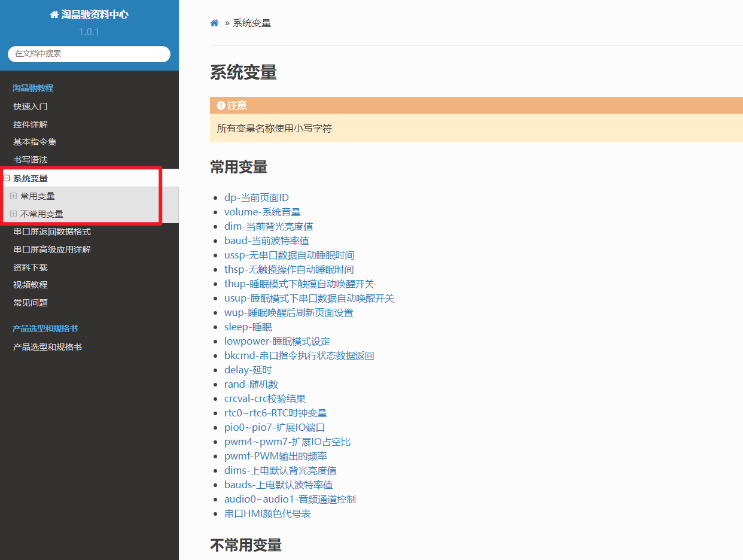This screenshot has width=743, height=560.
Task: Go to 控件详解 in the sidebar
Action: pyautogui.click(x=31, y=124)
